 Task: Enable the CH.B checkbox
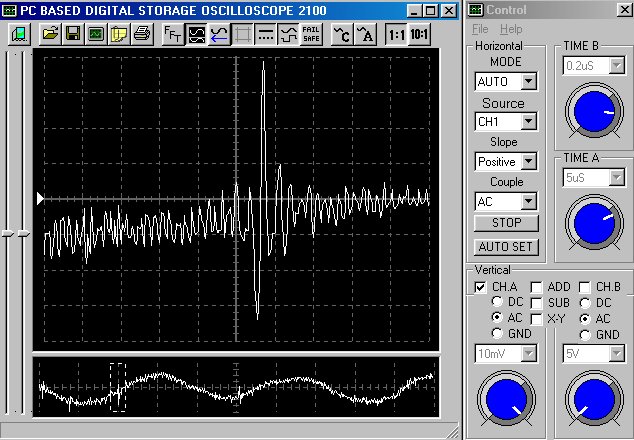586,287
